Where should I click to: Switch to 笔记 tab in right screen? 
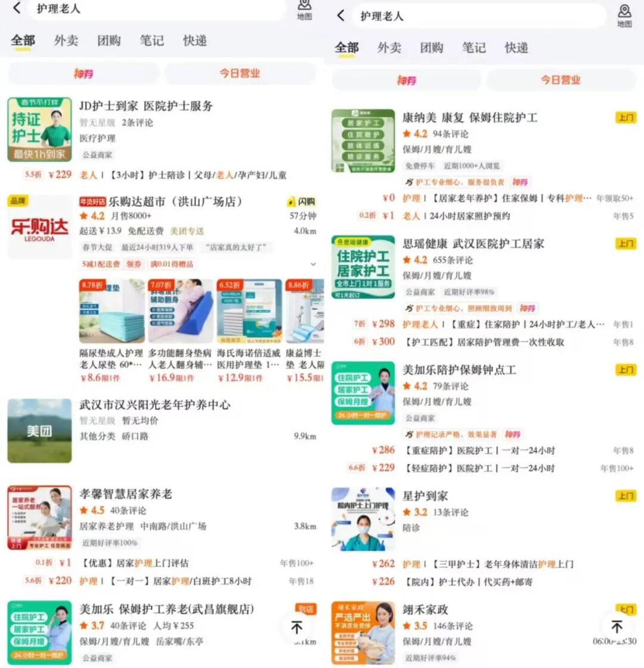point(474,48)
